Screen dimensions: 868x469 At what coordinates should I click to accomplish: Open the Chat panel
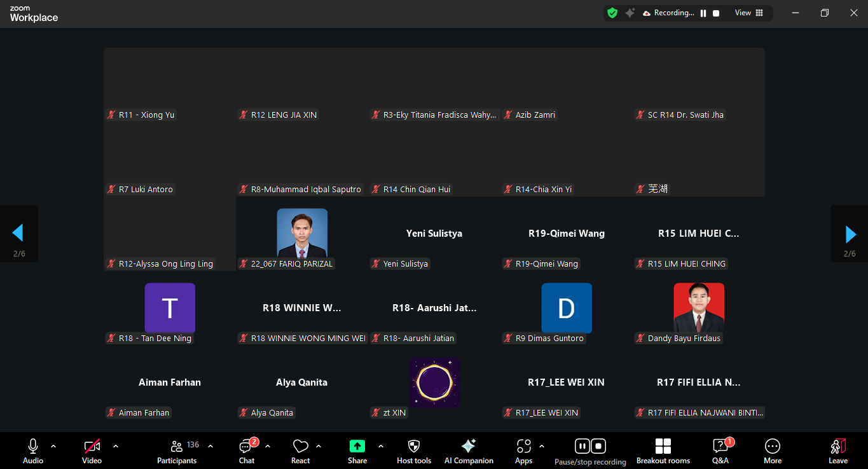[x=247, y=451]
